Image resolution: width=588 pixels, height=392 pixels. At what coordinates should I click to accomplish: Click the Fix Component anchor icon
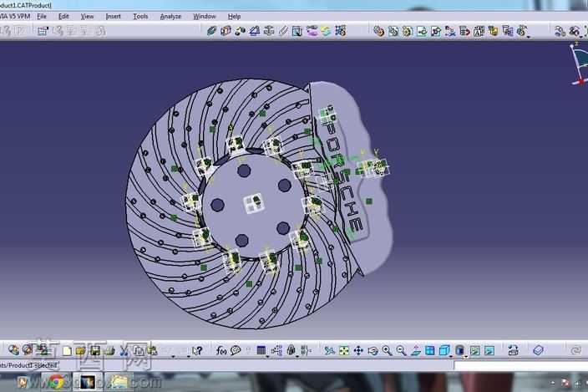[x=268, y=31]
